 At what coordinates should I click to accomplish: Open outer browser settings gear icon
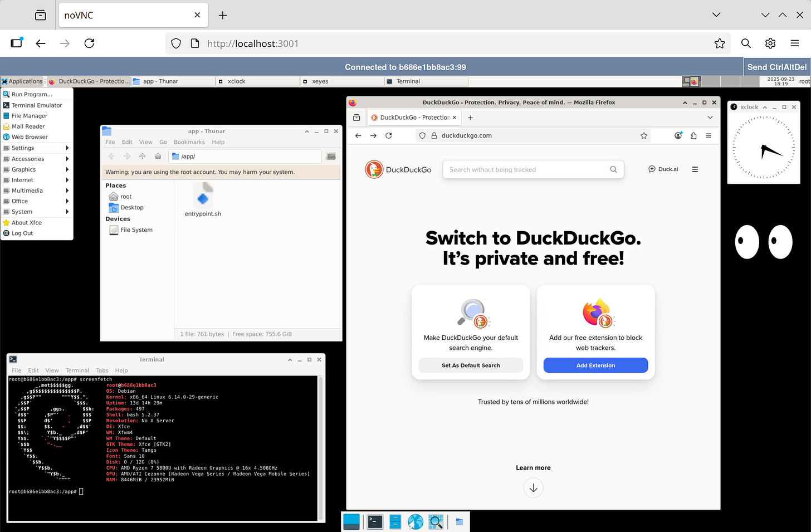pos(770,43)
